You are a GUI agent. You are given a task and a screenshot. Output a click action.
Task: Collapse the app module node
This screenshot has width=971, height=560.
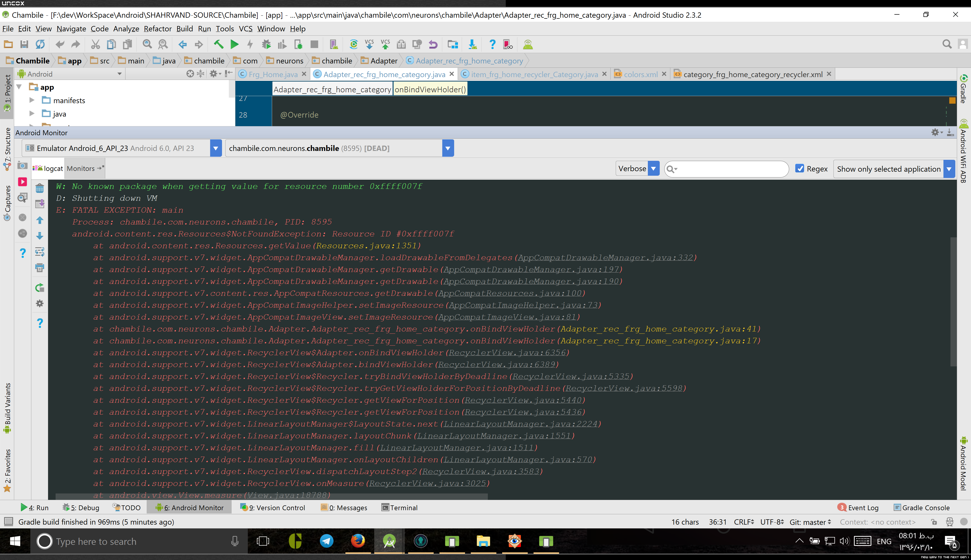click(19, 87)
